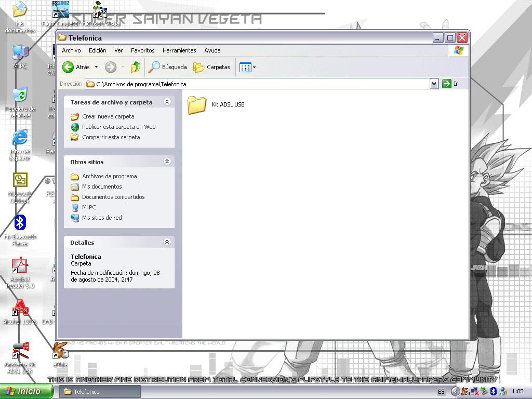Expand the address bar dropdown list

pyautogui.click(x=434, y=84)
